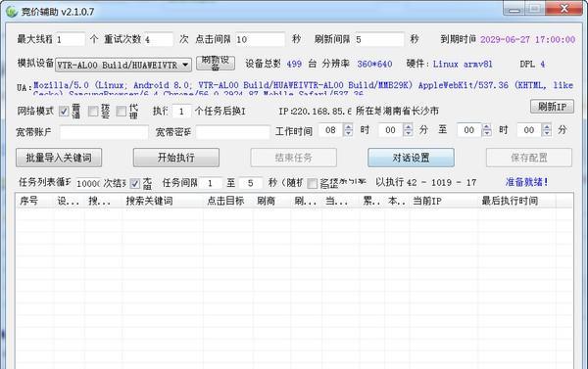Screen dimensions: 588x369
Task: Click the 搜索关键词 column header
Action: [163, 201]
